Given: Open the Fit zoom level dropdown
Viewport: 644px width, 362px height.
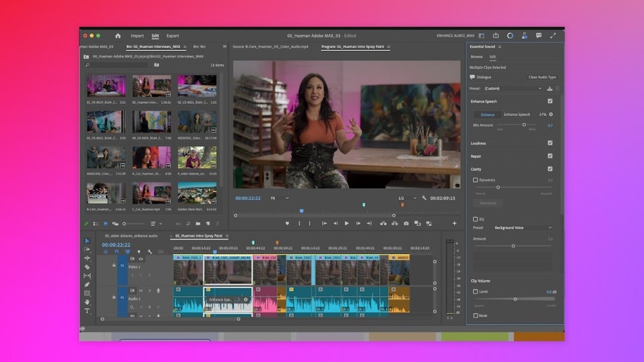Looking at the screenshot, I should tap(280, 198).
